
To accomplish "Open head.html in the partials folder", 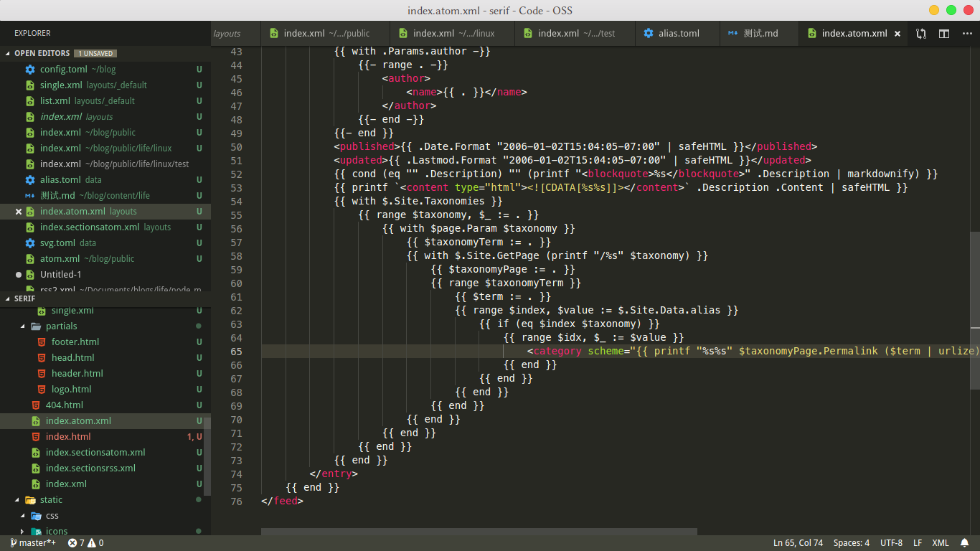I will 105,358.
